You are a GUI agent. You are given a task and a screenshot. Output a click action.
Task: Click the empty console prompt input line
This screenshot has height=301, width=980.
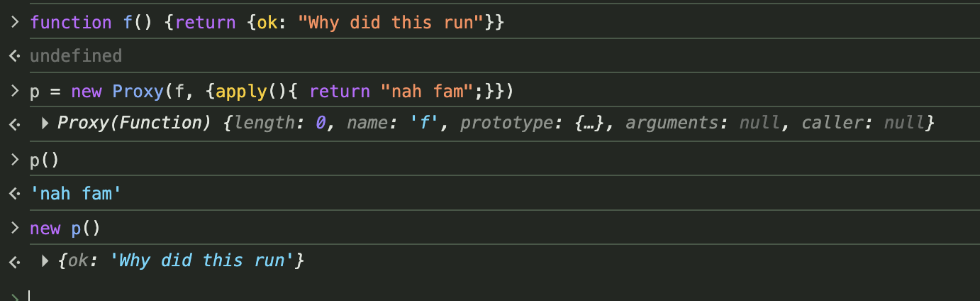[x=496, y=295]
